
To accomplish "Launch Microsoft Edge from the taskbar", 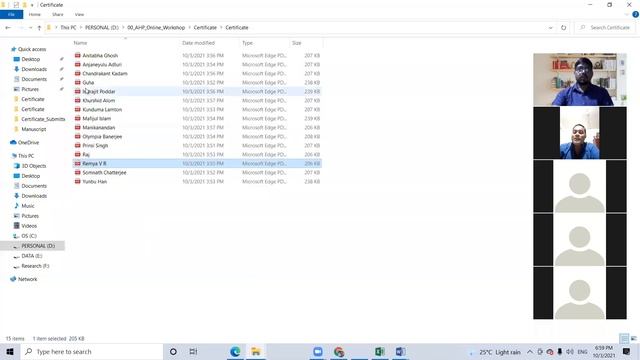I will (235, 351).
